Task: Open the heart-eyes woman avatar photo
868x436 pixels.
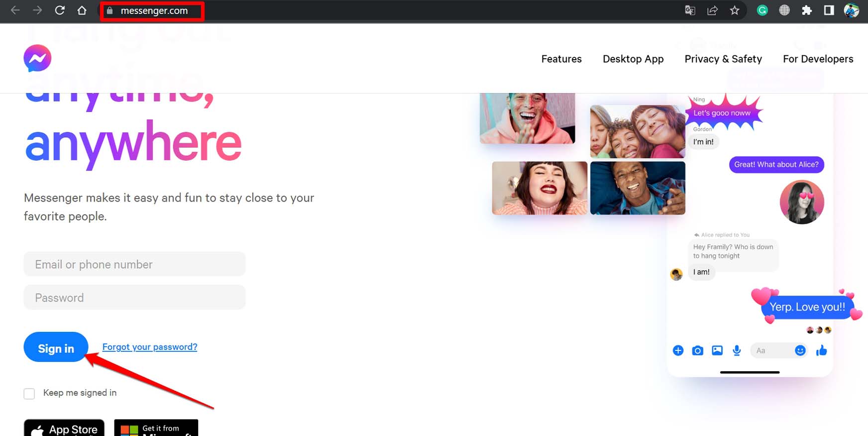Action: pyautogui.click(x=802, y=202)
